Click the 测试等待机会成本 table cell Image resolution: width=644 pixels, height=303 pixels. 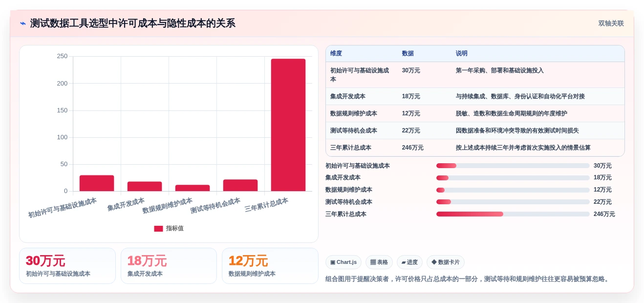click(362, 130)
